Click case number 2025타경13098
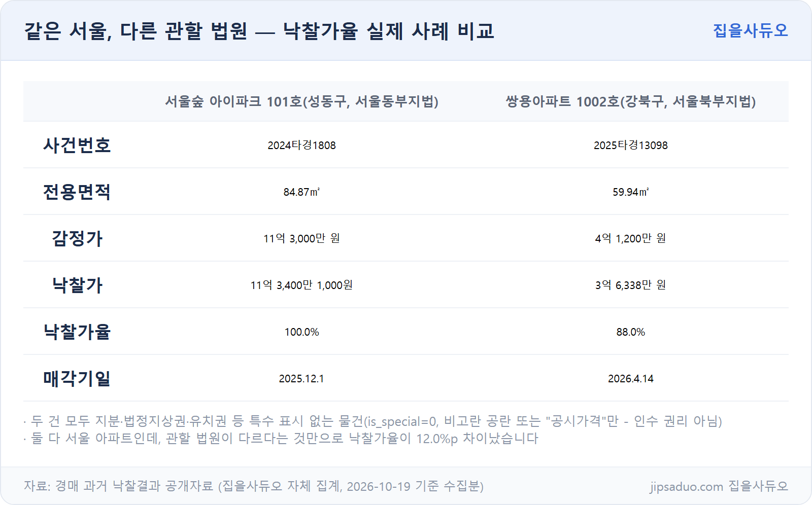The image size is (812, 505). [x=631, y=145]
